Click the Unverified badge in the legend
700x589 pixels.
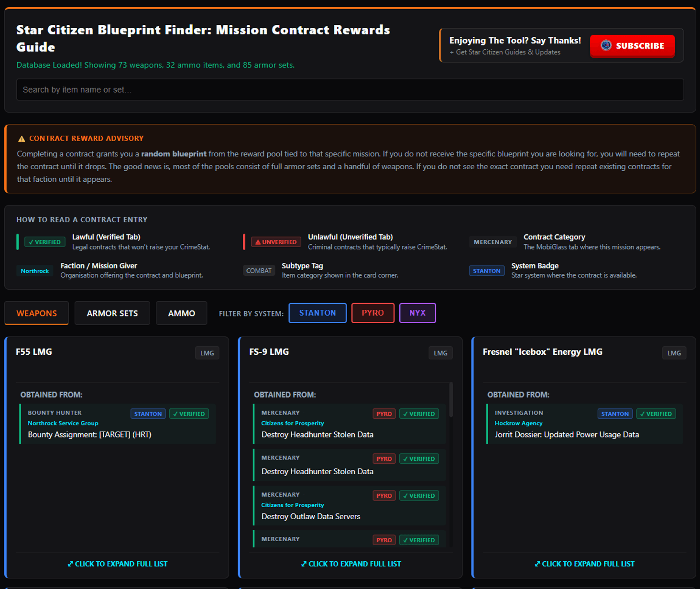pos(276,242)
